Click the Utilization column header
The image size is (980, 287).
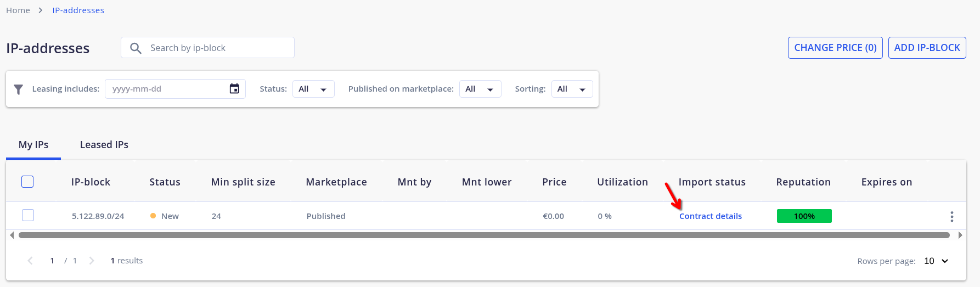tap(622, 182)
